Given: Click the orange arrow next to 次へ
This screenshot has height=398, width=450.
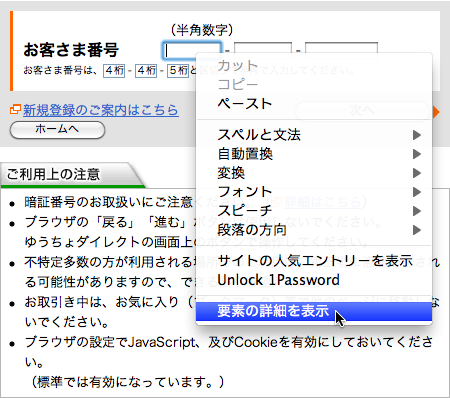Looking at the screenshot, I should coord(436,112).
